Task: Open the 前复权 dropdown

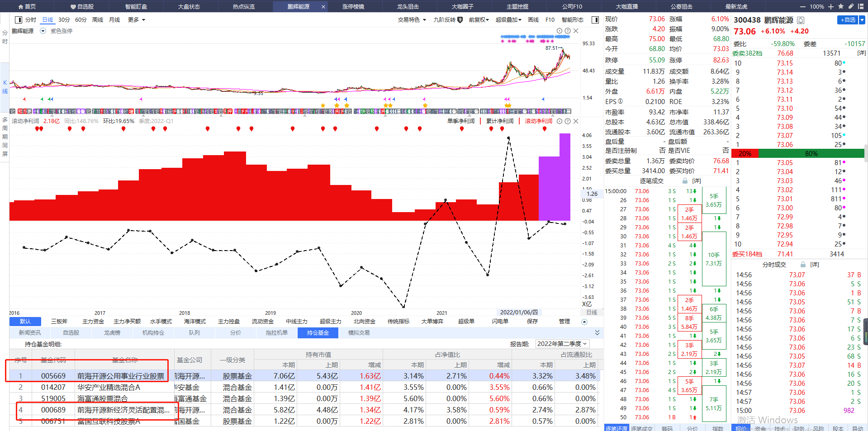Action: pos(479,19)
